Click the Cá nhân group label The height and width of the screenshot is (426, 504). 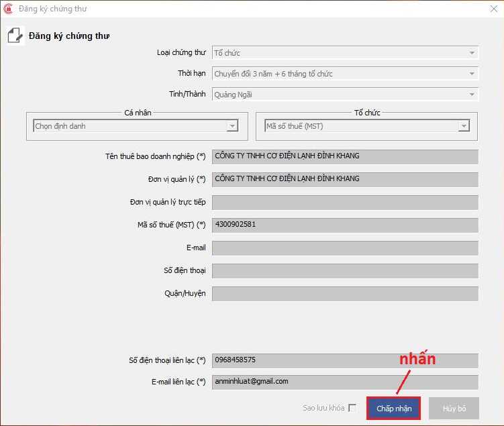[138, 113]
